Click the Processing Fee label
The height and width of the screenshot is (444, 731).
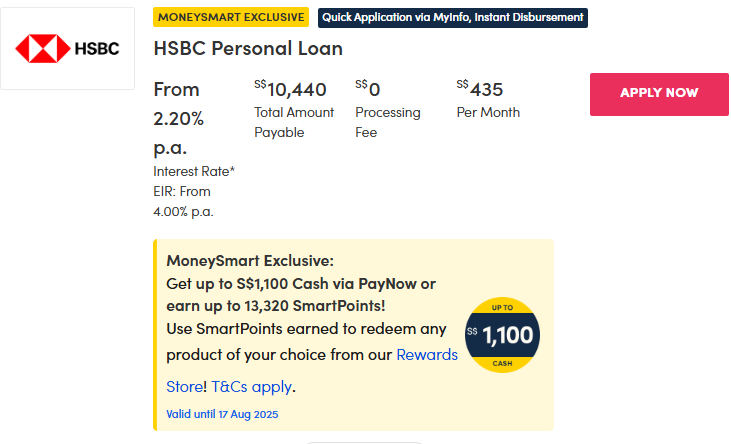tap(388, 122)
